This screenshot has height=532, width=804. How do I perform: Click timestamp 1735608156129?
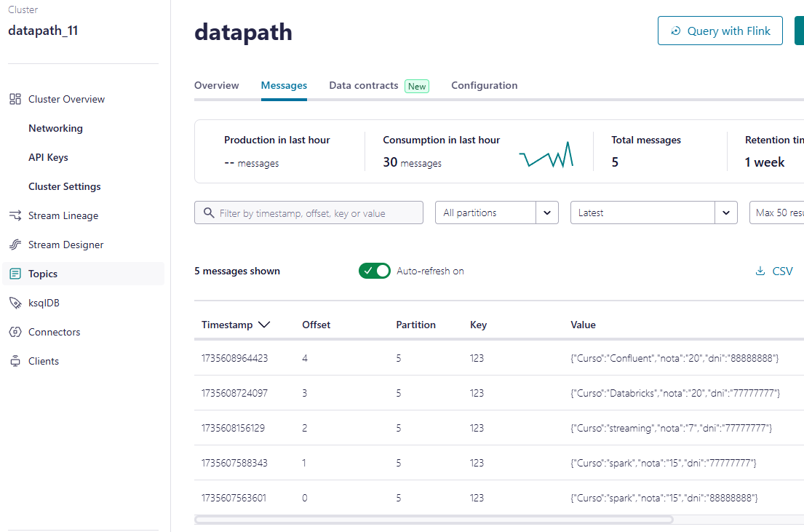coord(234,428)
